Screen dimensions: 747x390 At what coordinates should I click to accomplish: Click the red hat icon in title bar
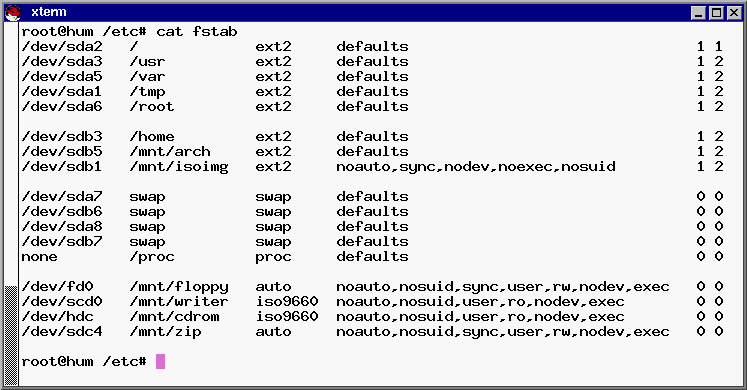pyautogui.click(x=13, y=13)
